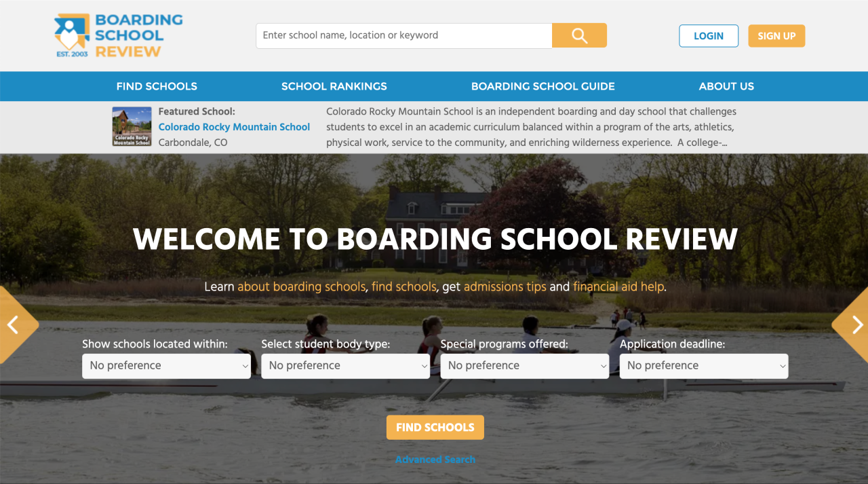Expand the Special programs offered dropdown
The image size is (868, 484).
pos(524,366)
